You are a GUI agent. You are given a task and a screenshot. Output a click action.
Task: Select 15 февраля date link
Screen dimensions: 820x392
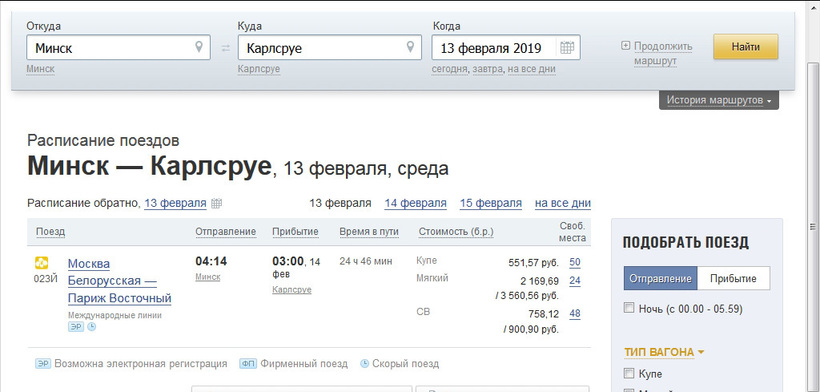[x=491, y=203]
